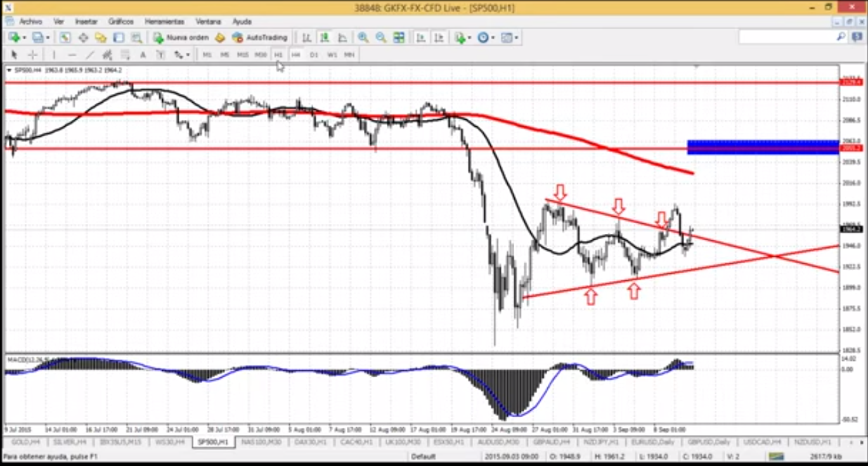868x466 pixels.
Task: Open the Ver menu
Action: [x=59, y=22]
